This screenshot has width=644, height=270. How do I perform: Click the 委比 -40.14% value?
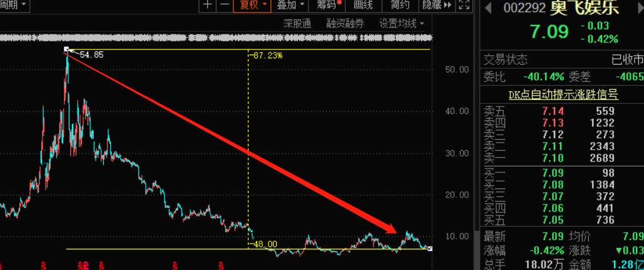pyautogui.click(x=543, y=77)
